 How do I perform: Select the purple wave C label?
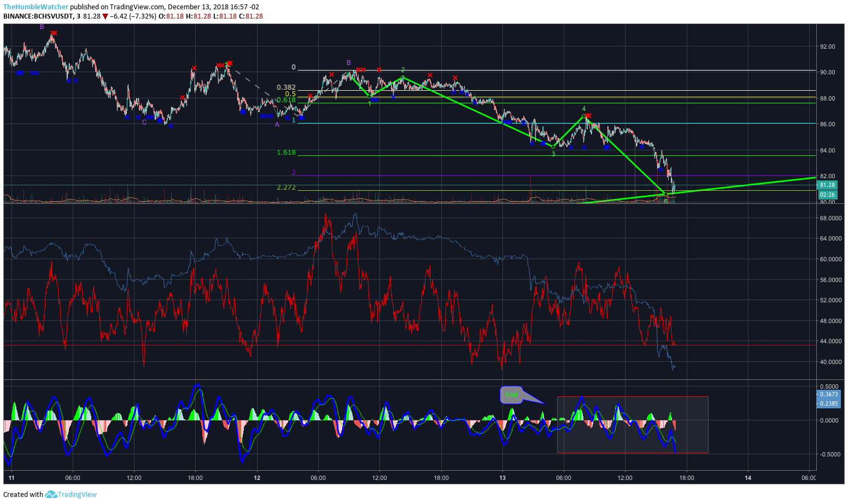[x=144, y=122]
